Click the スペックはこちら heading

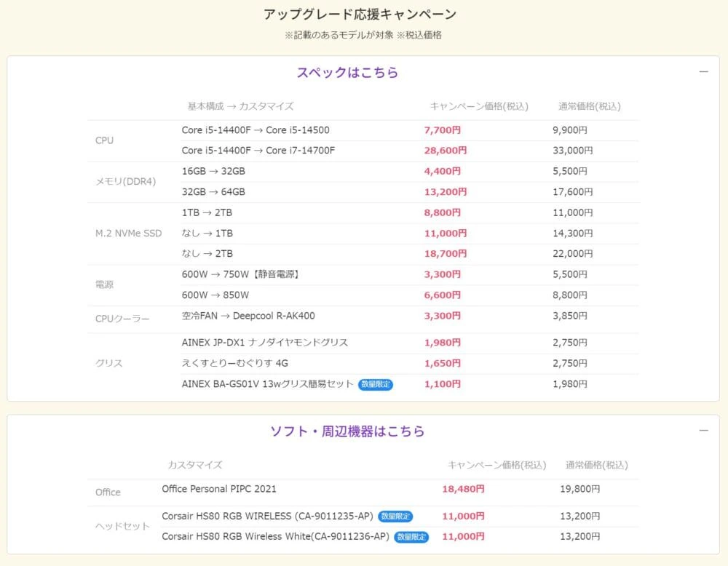click(x=347, y=73)
